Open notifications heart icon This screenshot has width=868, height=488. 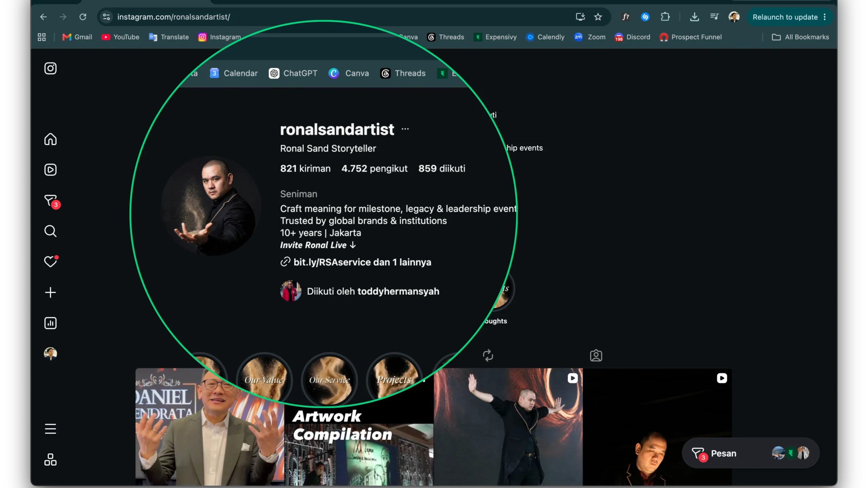[x=51, y=261]
